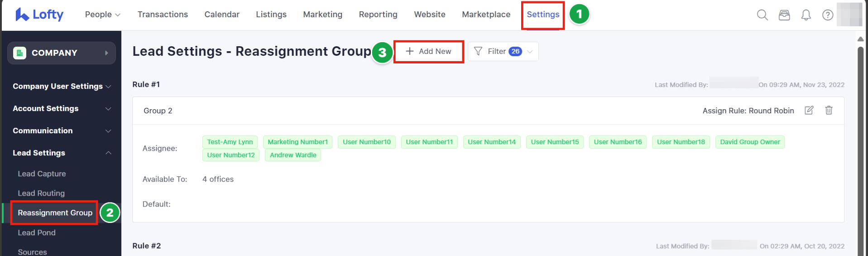868x256 pixels.
Task: Click the Lofty logo
Action: pos(39,14)
